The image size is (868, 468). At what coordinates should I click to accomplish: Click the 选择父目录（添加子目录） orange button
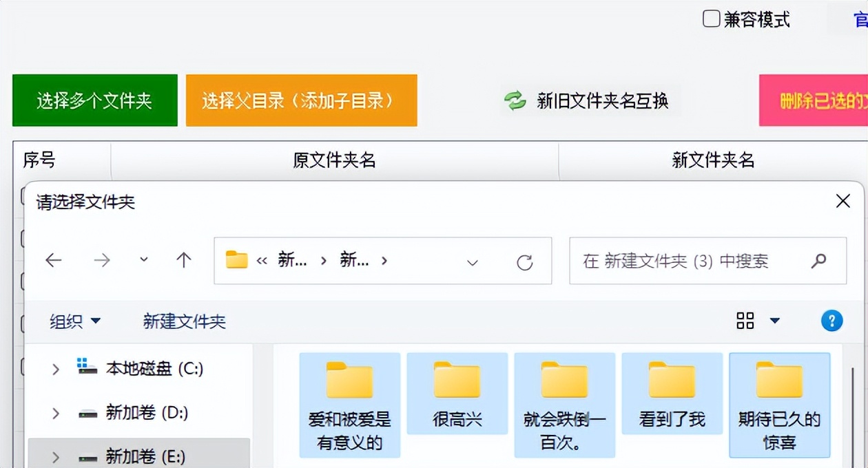[301, 100]
